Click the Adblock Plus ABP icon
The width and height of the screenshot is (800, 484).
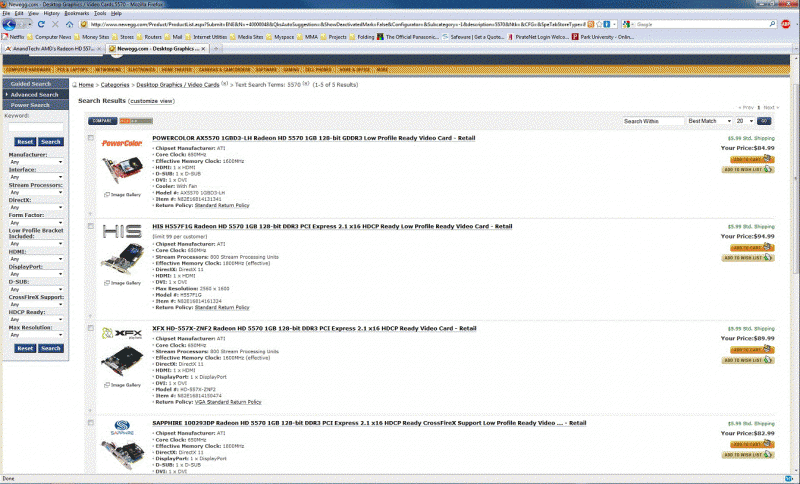(x=786, y=24)
